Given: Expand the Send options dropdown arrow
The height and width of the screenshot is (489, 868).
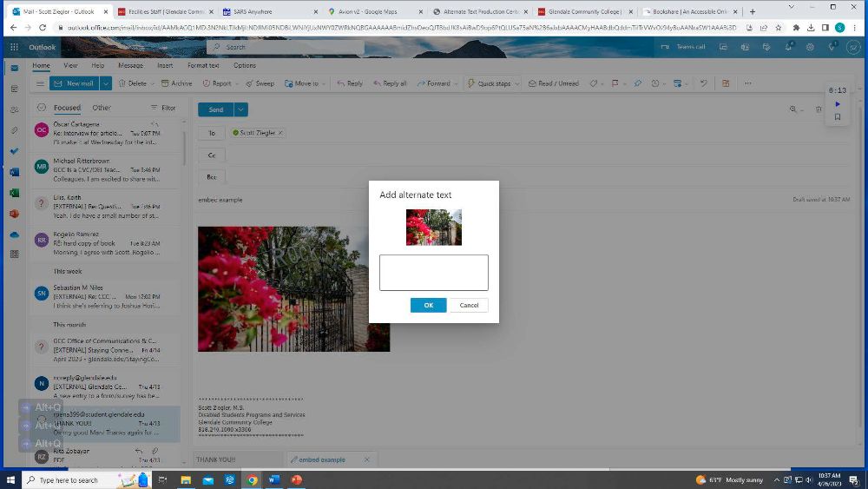Looking at the screenshot, I should tap(240, 109).
